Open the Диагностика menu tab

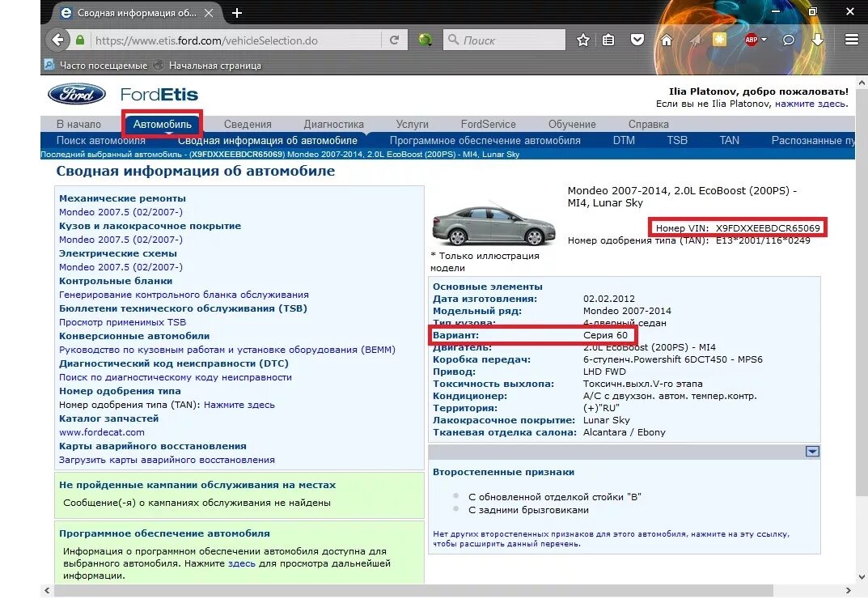click(x=334, y=124)
